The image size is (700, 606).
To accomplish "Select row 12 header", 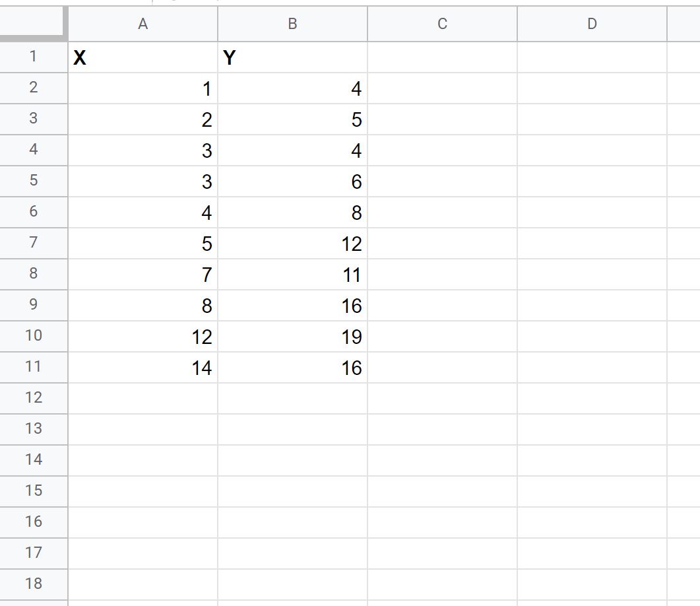I will point(34,398).
